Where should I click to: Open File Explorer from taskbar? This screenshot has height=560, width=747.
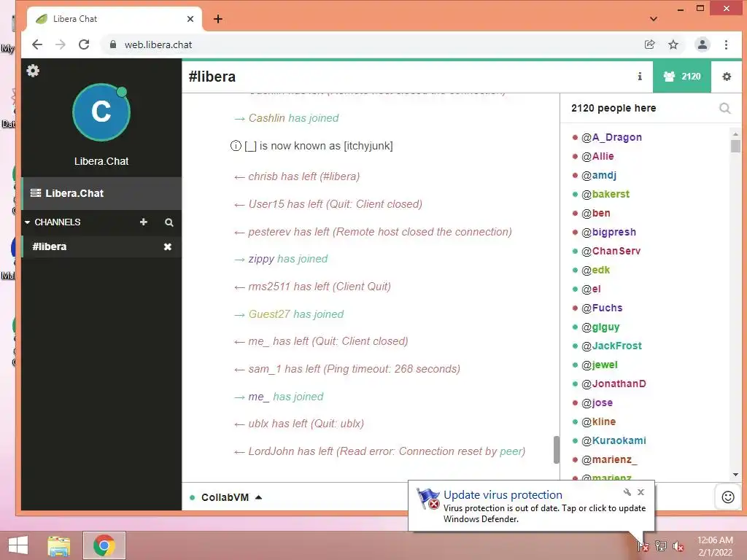pyautogui.click(x=59, y=545)
